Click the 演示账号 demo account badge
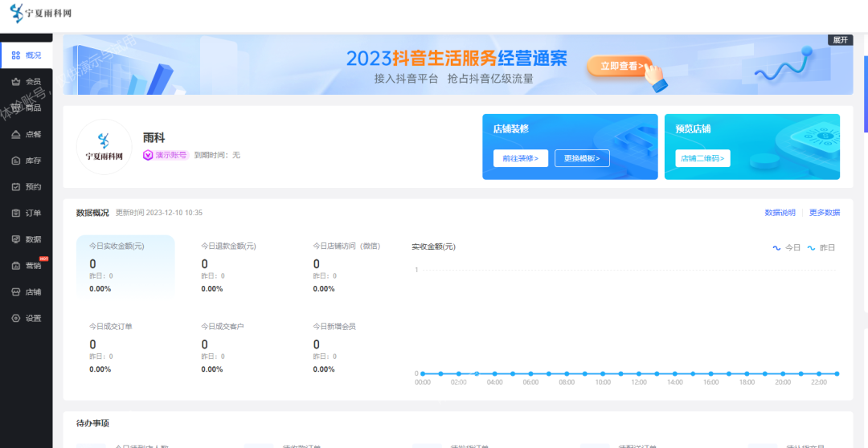The image size is (868, 448). click(166, 156)
